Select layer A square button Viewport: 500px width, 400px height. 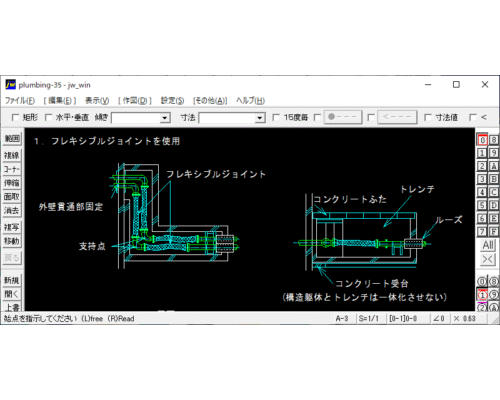point(494,166)
